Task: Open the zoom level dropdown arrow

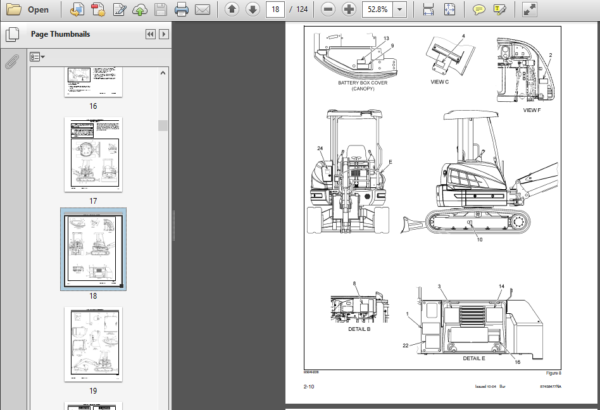Action: click(x=399, y=9)
